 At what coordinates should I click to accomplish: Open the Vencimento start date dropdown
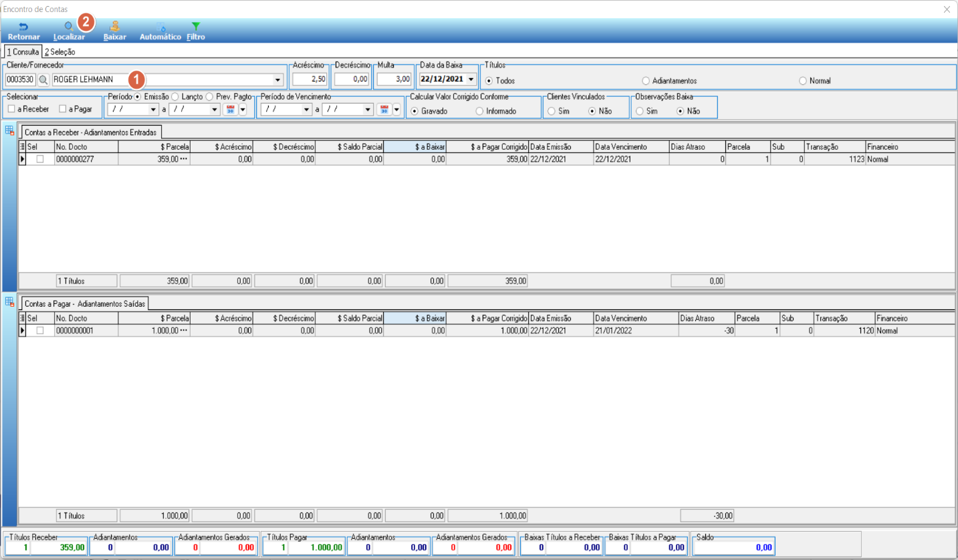tap(307, 110)
